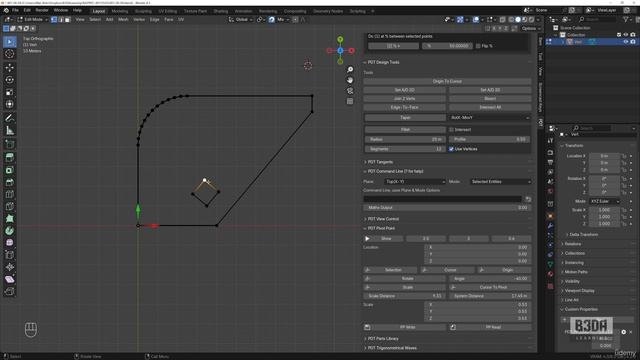Image resolution: width=640 pixels, height=360 pixels.
Task: Click the Taper button
Action: click(x=405, y=118)
